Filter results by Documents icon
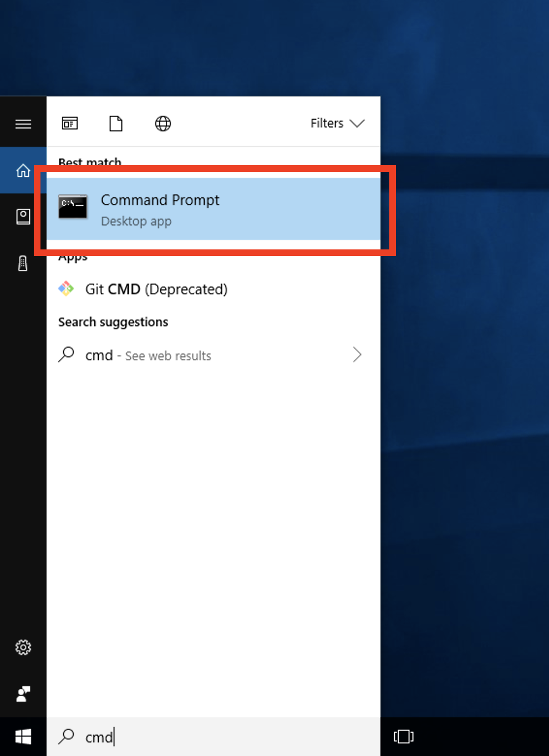Screen dimensions: 549x756 (116, 123)
